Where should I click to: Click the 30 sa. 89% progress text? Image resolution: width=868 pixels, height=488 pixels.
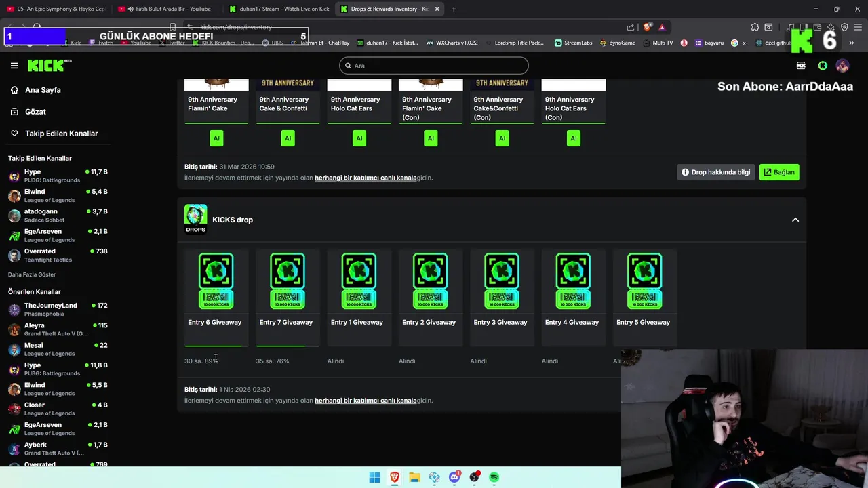click(x=201, y=361)
